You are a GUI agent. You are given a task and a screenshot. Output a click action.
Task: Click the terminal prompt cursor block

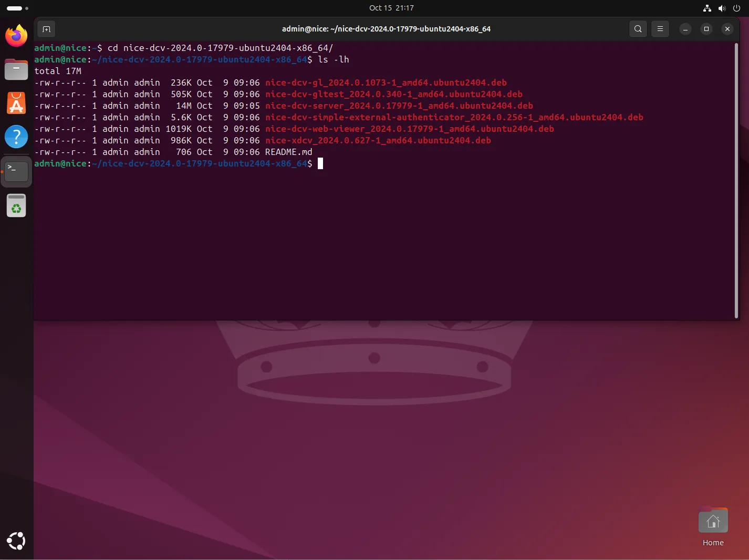tap(320, 163)
